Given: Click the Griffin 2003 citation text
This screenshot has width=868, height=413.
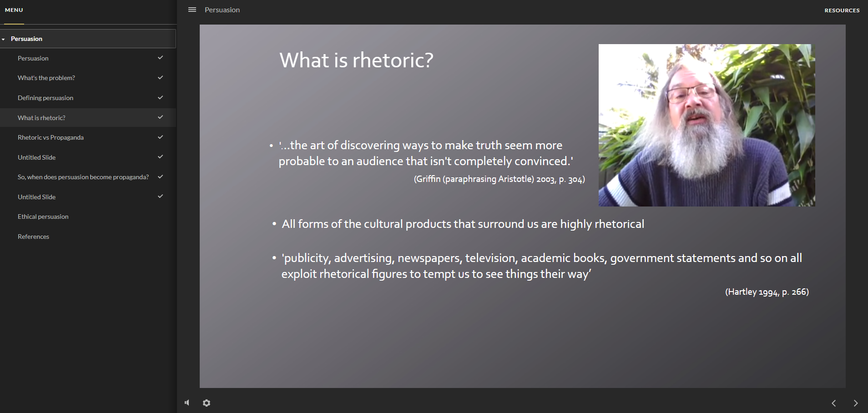Looking at the screenshot, I should click(x=499, y=179).
